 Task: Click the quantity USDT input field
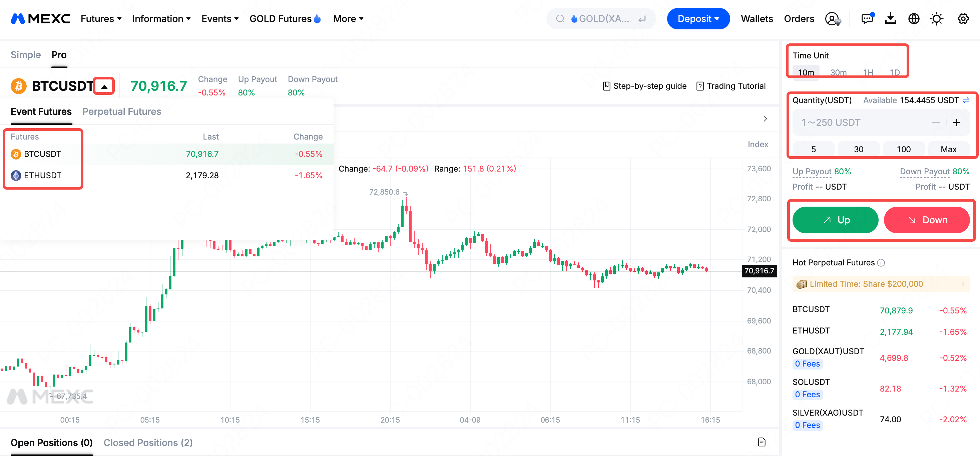(864, 123)
